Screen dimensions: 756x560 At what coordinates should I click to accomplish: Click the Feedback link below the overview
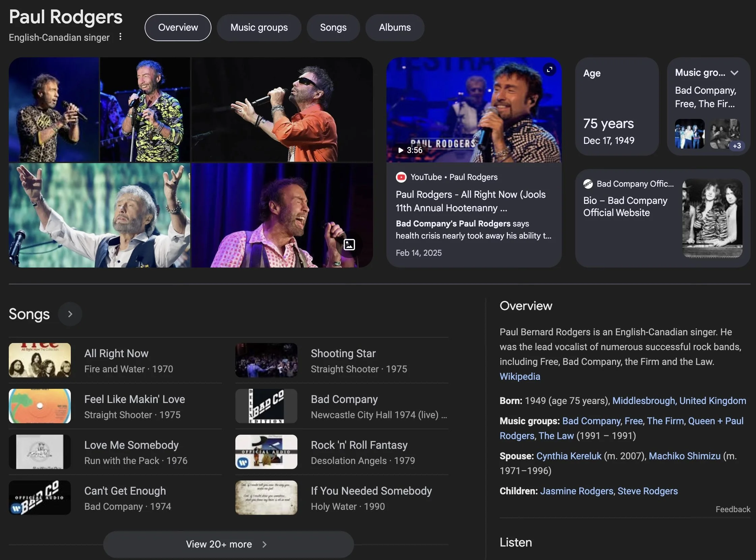pos(733,509)
